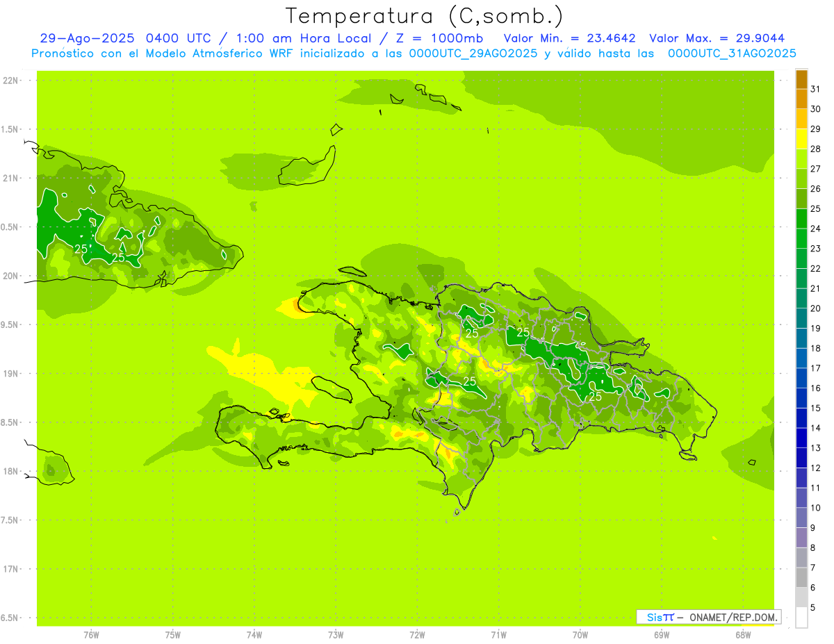Click the "18N" latitude label

11,471
